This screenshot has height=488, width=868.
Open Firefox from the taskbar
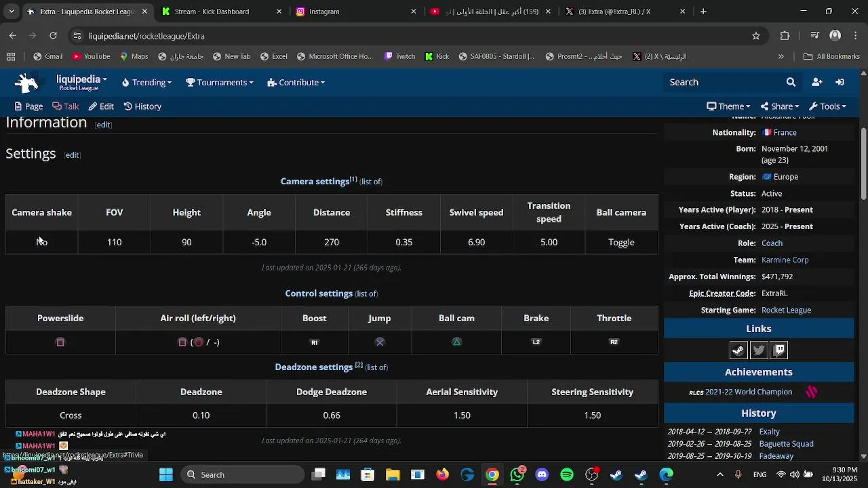click(442, 474)
